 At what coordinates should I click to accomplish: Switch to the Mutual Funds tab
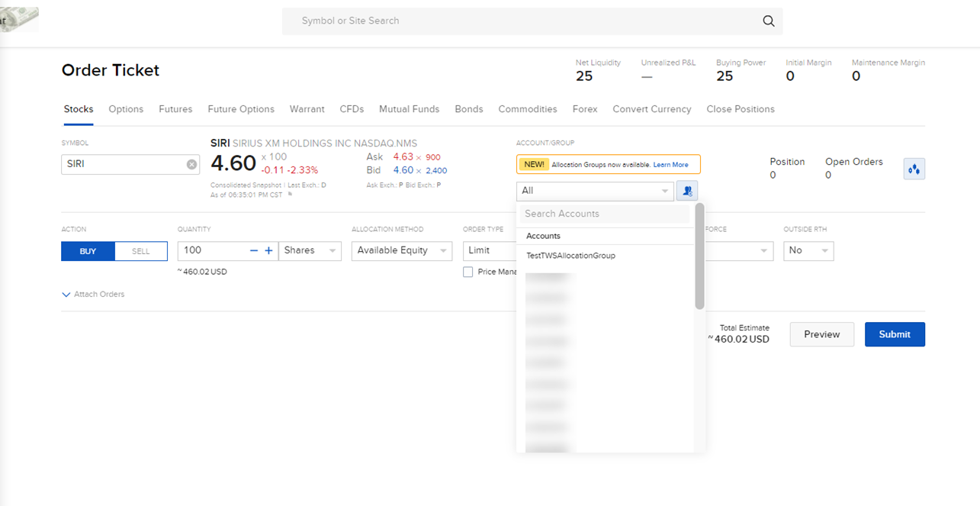[x=410, y=109]
